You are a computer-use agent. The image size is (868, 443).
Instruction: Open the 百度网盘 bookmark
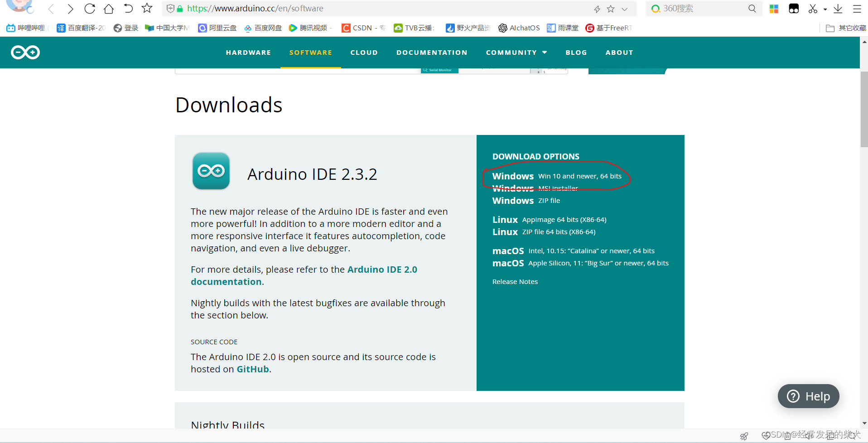coord(263,28)
